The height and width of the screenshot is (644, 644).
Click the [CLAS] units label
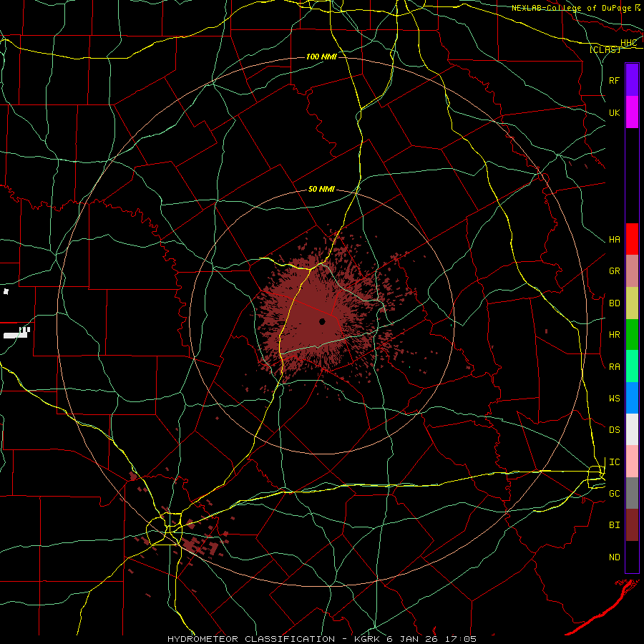[x=605, y=49]
